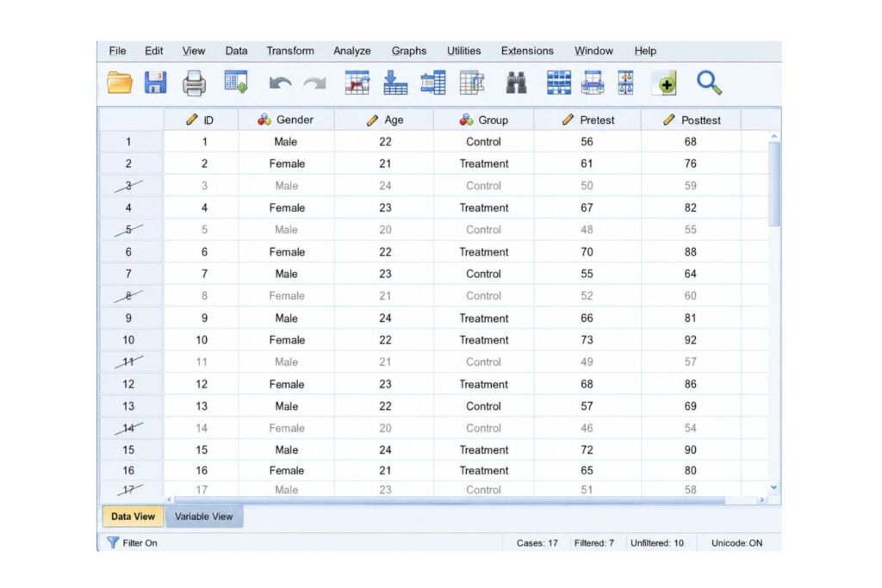The height and width of the screenshot is (588, 882).
Task: Click the Gender cell in row 1
Action: (286, 142)
